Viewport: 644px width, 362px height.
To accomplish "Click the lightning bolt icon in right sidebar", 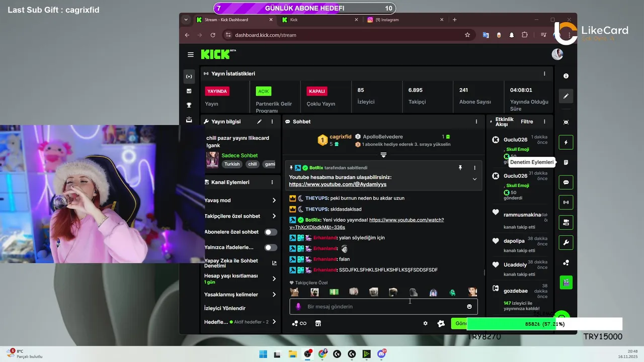I will point(566,142).
